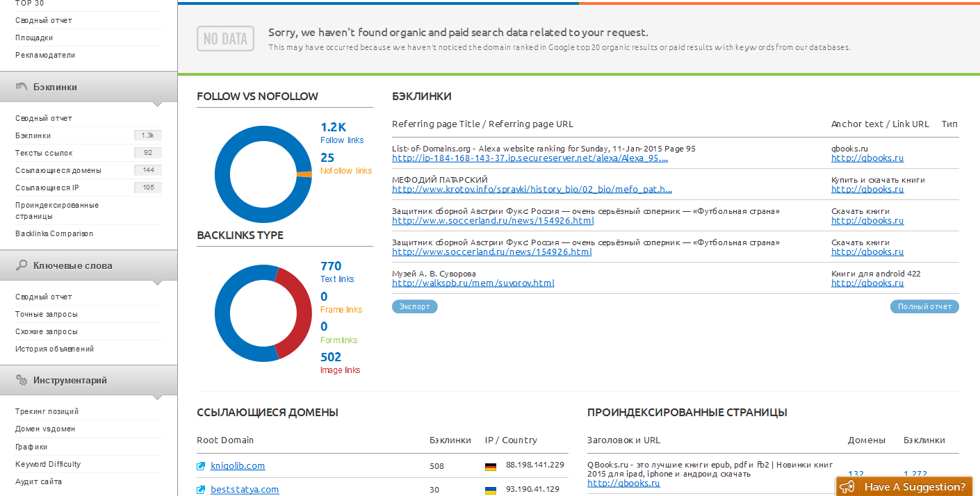Click the megaphone icon on Have A Suggestion
980x496 pixels.
(847, 487)
